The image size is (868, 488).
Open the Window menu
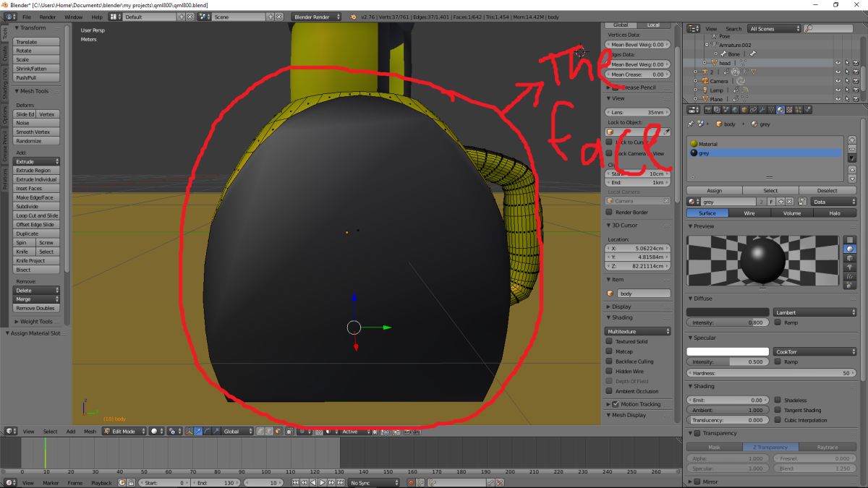(x=73, y=16)
